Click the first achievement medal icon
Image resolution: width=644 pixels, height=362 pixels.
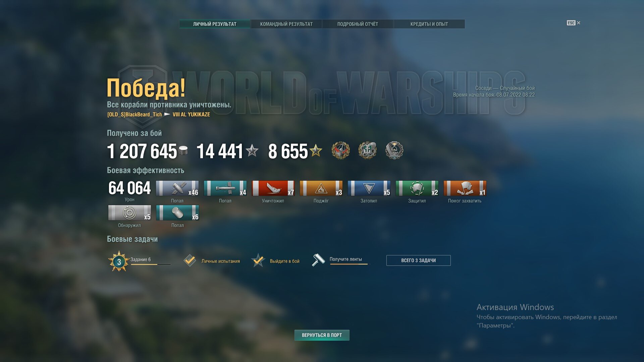340,150
